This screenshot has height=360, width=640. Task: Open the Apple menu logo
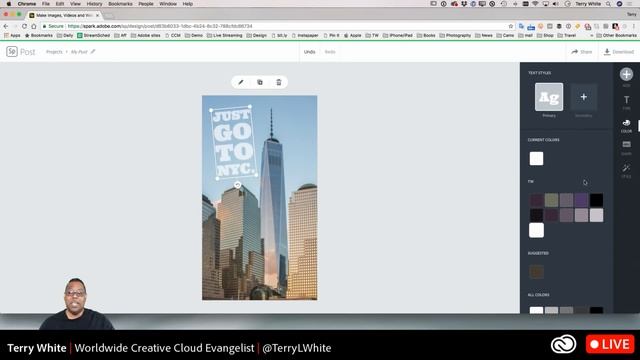point(9,4)
